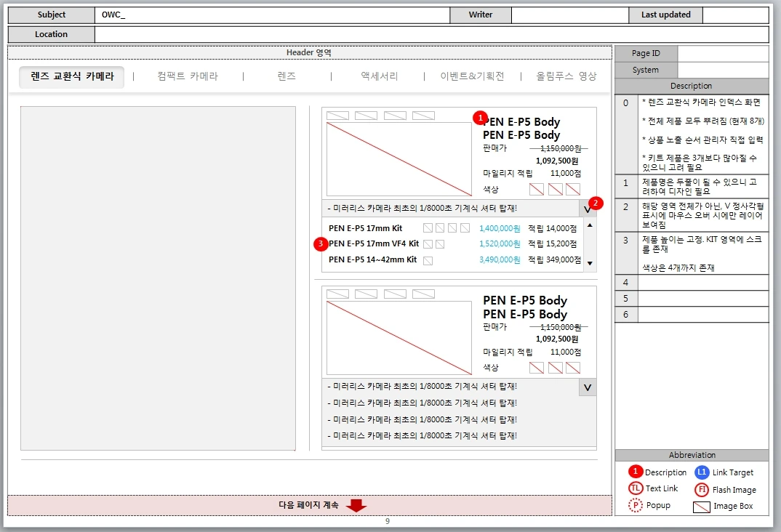The width and height of the screenshot is (781, 532).
Task: Click description row 1 about 제품명 두줄
Action: (x=692, y=187)
